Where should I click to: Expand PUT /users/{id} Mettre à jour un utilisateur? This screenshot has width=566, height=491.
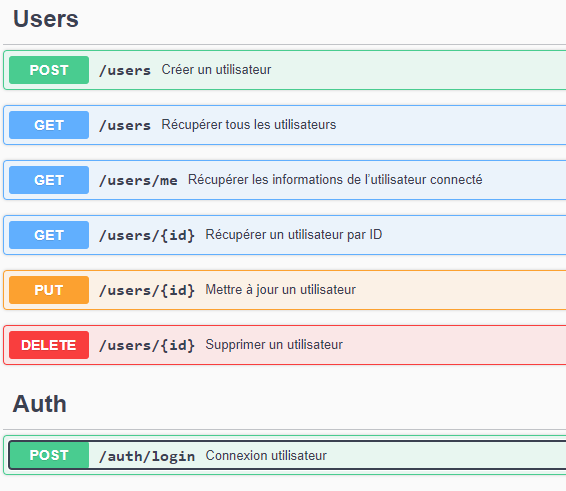pos(285,290)
